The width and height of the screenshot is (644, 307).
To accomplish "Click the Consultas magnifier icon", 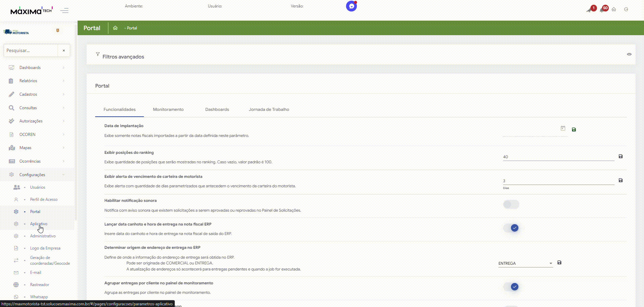I will point(12,108).
